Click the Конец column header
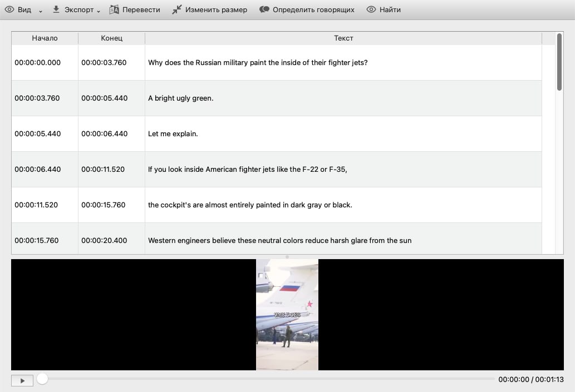575x392 pixels. tap(111, 38)
